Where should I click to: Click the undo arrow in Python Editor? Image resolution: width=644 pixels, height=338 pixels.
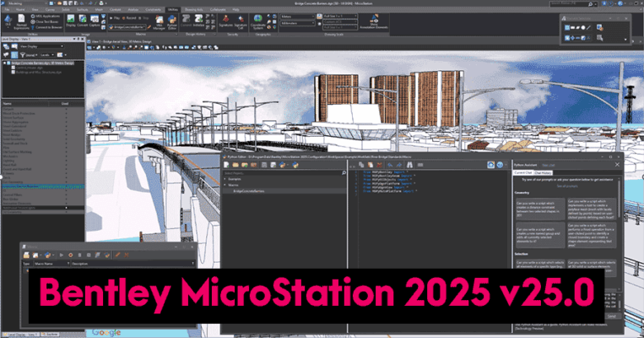pyautogui.click(x=390, y=165)
